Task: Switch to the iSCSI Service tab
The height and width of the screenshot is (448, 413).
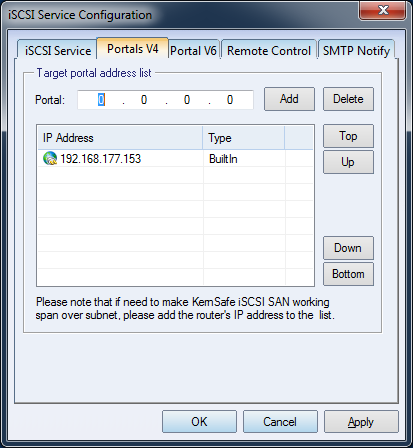Action: (57, 50)
